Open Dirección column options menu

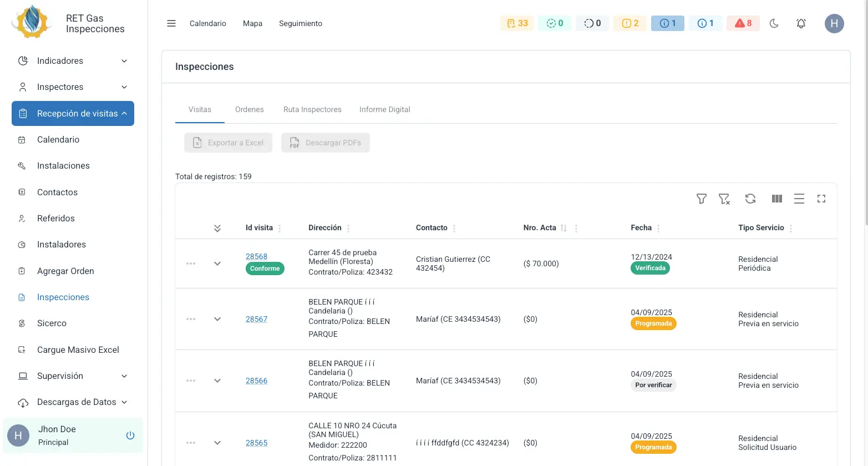point(348,228)
